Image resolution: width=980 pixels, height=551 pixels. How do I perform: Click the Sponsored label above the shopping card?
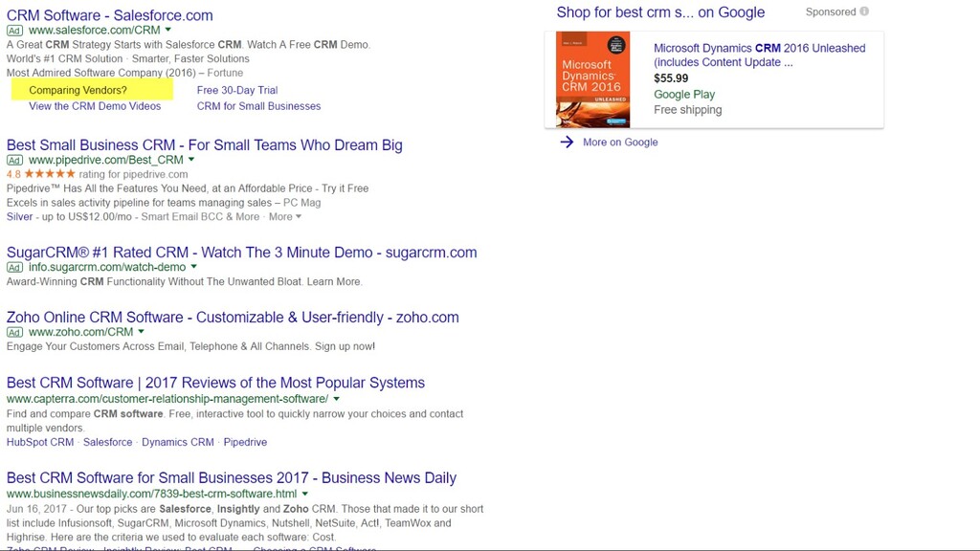(x=831, y=11)
